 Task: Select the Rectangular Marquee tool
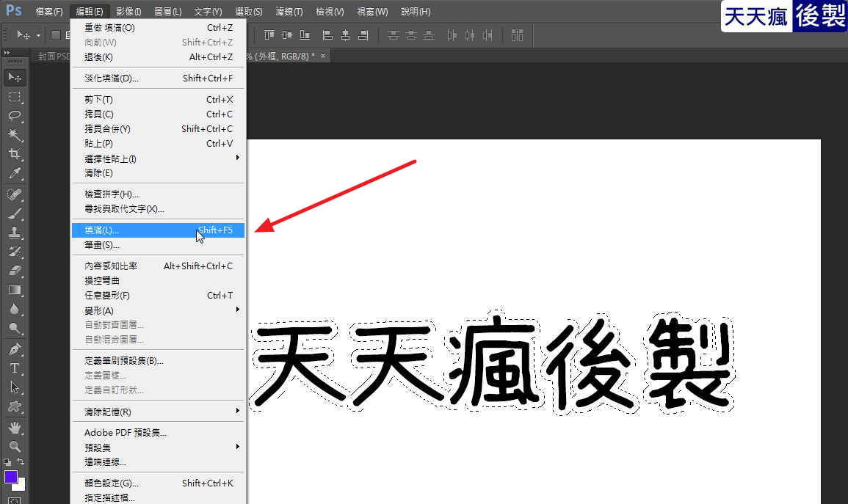click(x=15, y=98)
